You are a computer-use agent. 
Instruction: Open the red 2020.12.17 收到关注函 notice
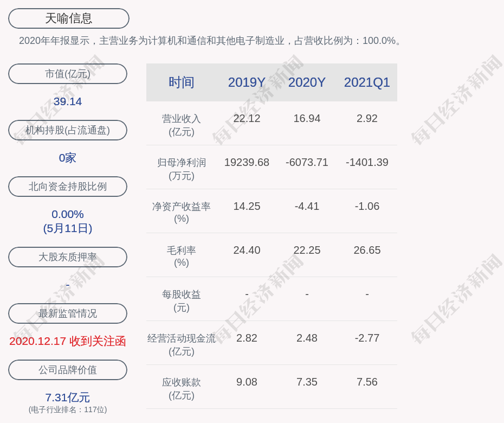tap(68, 341)
